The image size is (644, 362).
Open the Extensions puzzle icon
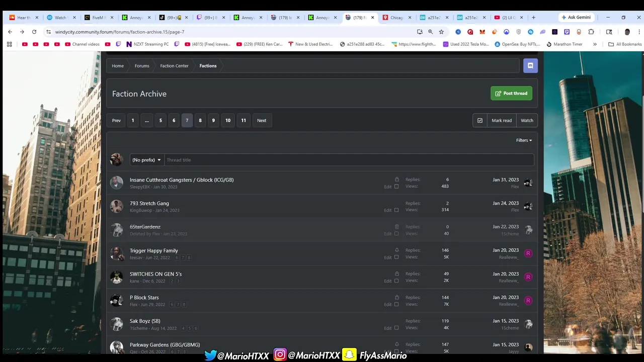[x=591, y=32]
